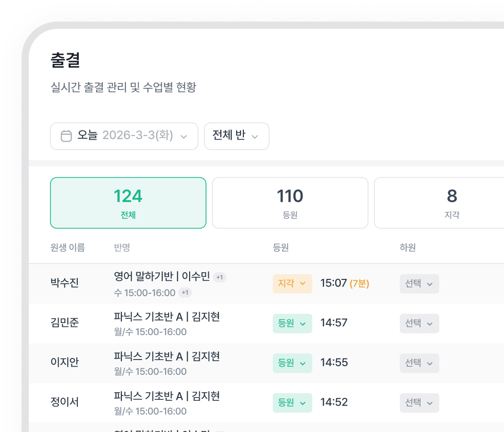504x432 pixels.
Task: Click student name 김민준
Action: (x=64, y=323)
